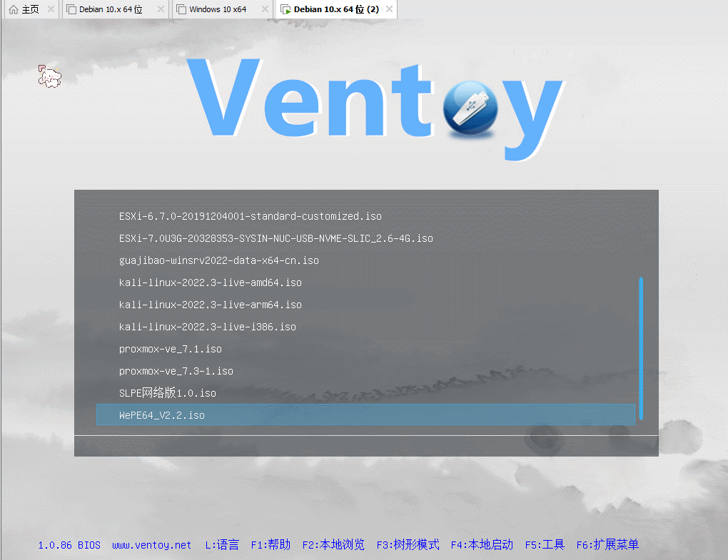Close the Windows 10 x64 tab

click(265, 9)
